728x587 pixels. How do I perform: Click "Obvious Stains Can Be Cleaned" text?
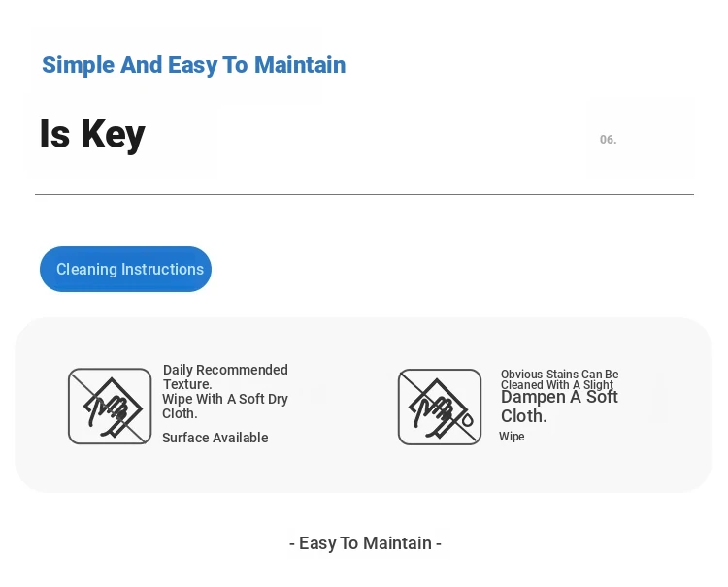pos(559,379)
